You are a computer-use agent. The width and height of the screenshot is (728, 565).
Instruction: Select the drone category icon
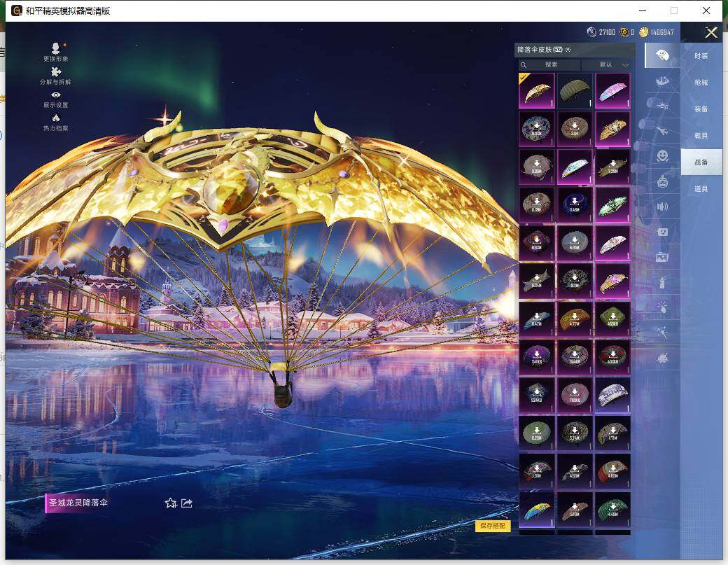(x=662, y=106)
